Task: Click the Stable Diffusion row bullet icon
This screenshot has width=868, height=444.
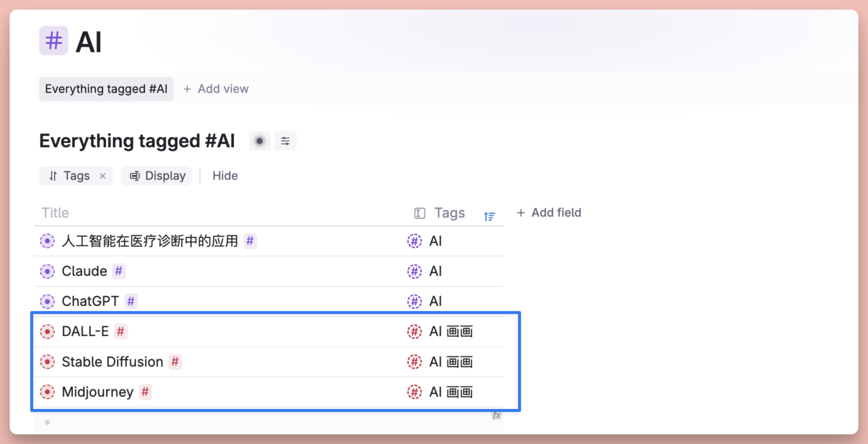Action: coord(47,362)
